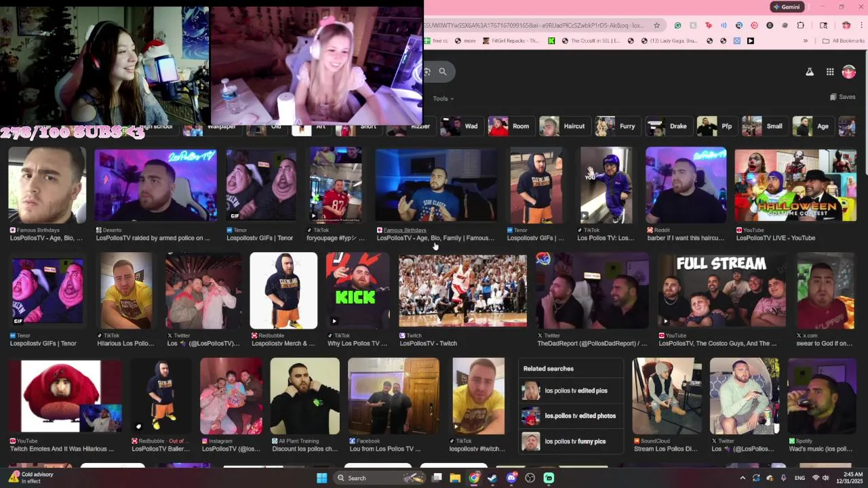The image size is (868, 488).
Task: Open Discord from the taskbar
Action: point(511,478)
